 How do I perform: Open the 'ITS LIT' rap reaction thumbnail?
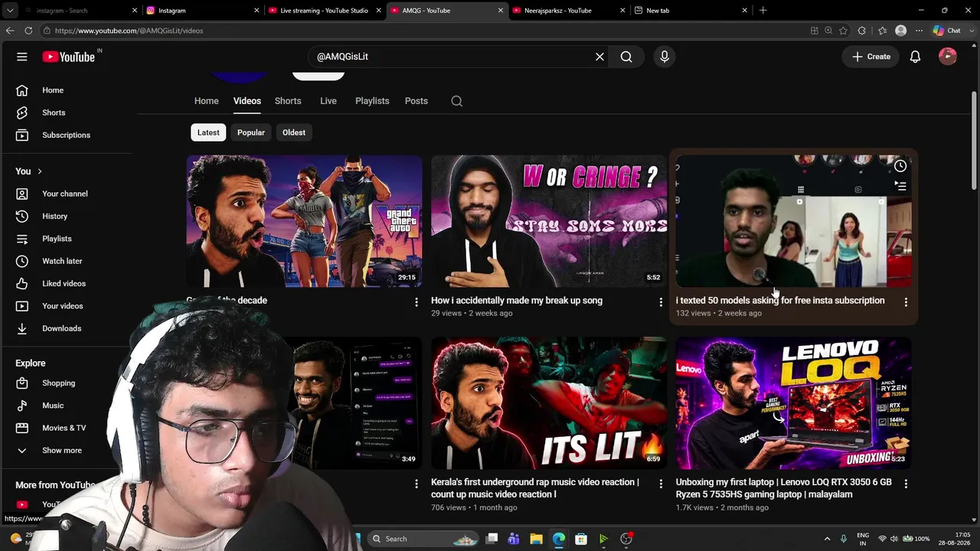point(549,403)
